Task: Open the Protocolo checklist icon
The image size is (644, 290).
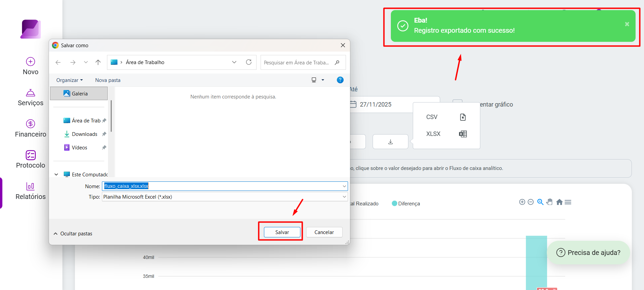Action: coord(30,155)
